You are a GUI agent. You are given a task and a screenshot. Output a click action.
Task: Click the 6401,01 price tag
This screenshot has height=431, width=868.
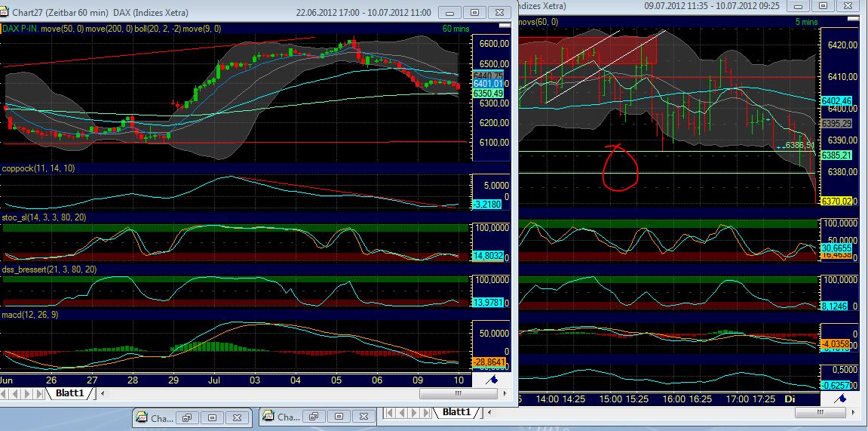pos(488,84)
